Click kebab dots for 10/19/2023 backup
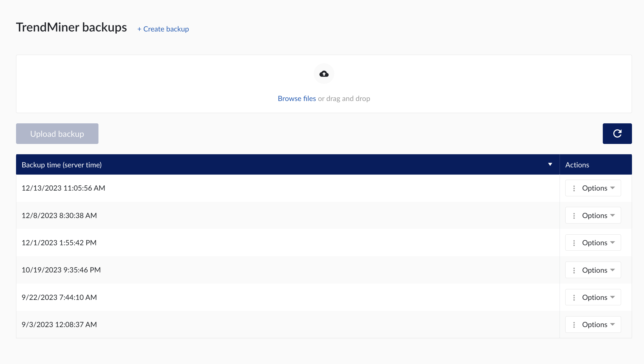This screenshot has height=364, width=644. click(x=574, y=270)
